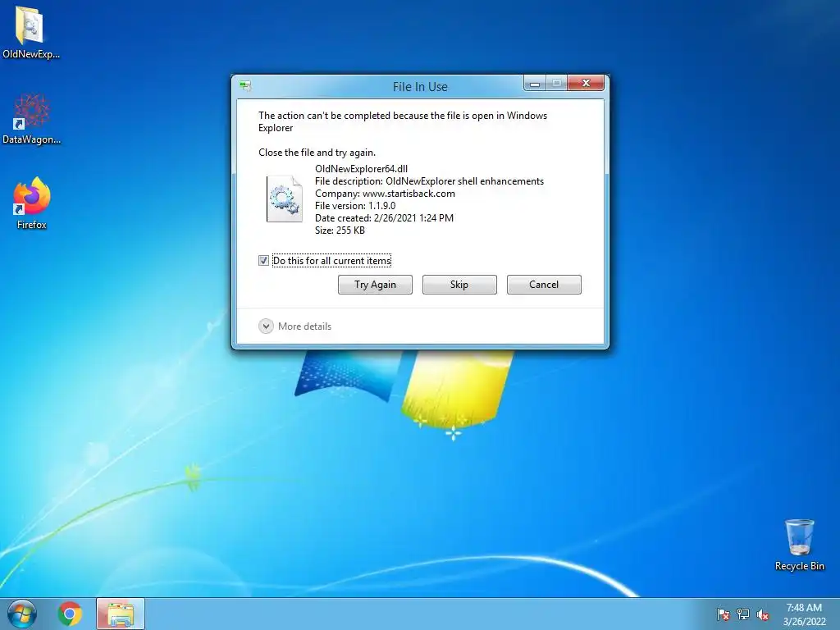Click the Try Again button
Image resolution: width=840 pixels, height=630 pixels.
coord(375,285)
